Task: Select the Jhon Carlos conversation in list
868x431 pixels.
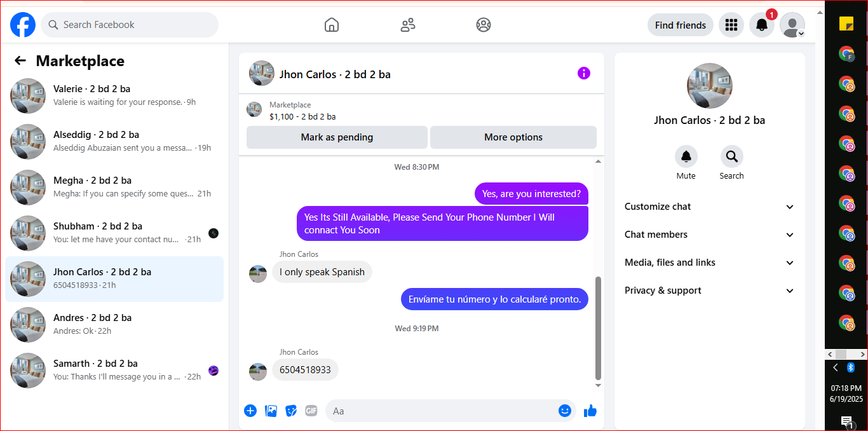Action: click(114, 279)
